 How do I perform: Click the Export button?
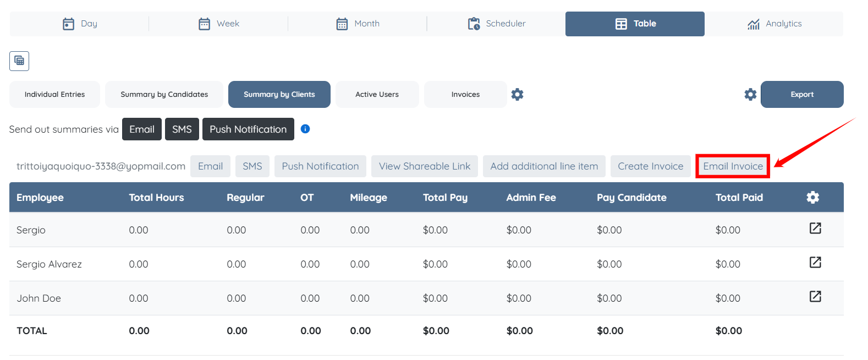coord(801,94)
